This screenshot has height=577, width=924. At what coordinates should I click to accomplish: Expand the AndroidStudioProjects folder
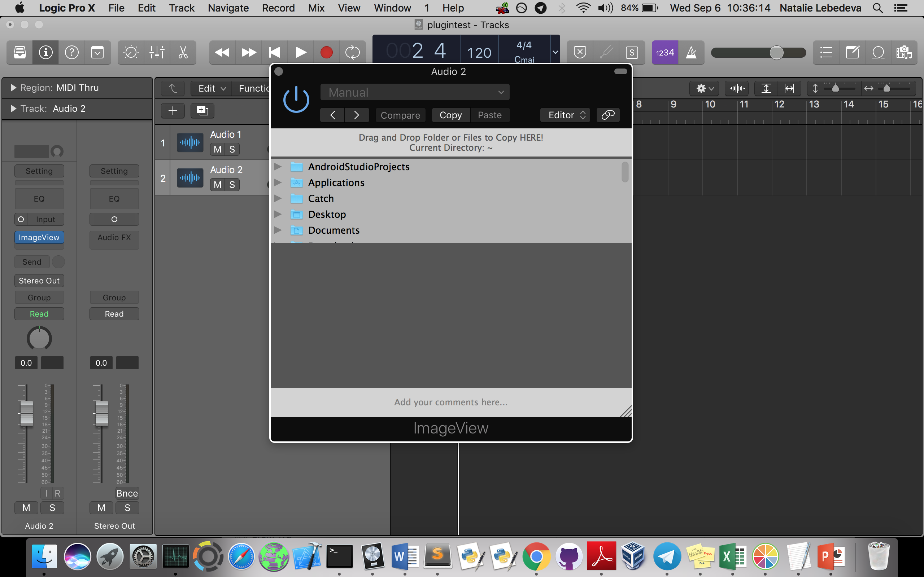click(x=278, y=167)
